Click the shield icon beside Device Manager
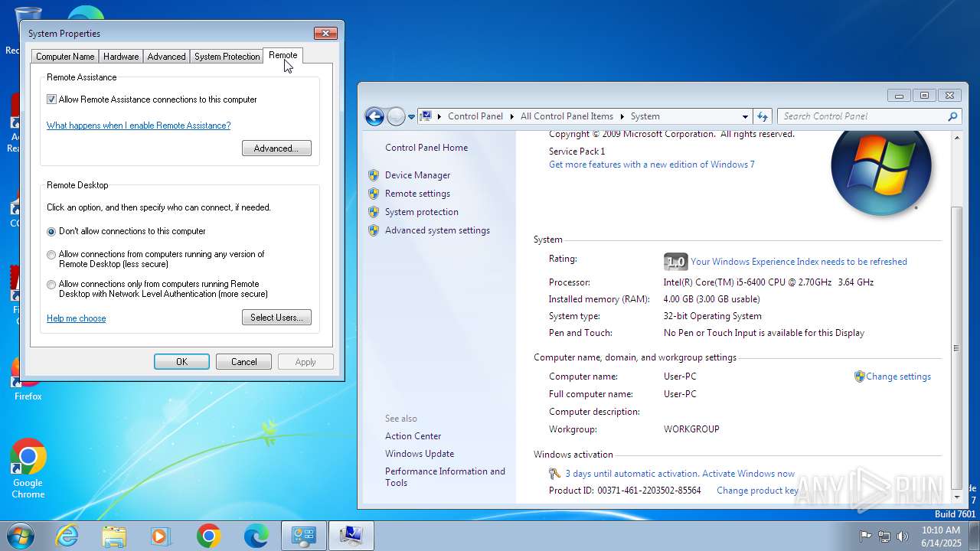Screen dimensions: 980x551 [374, 175]
